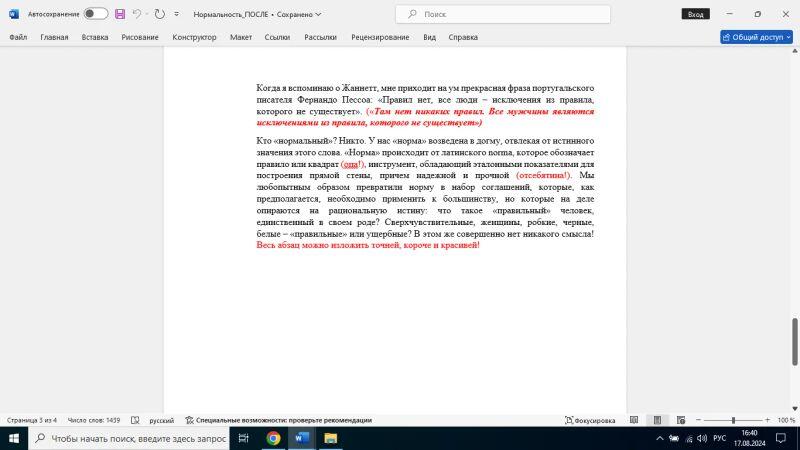The image size is (800, 450).
Task: Click the Save icon in title bar
Action: click(x=120, y=14)
